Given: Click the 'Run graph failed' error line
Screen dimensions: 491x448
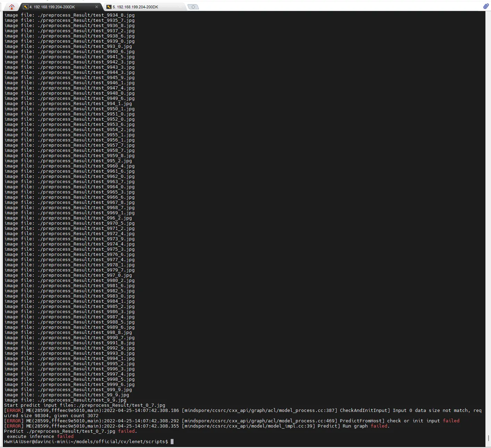Looking at the screenshot, I should point(197,426).
